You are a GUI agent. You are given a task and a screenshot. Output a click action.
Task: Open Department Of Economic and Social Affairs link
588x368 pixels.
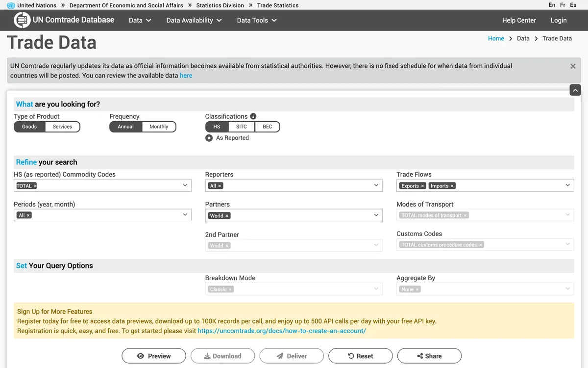coord(126,5)
